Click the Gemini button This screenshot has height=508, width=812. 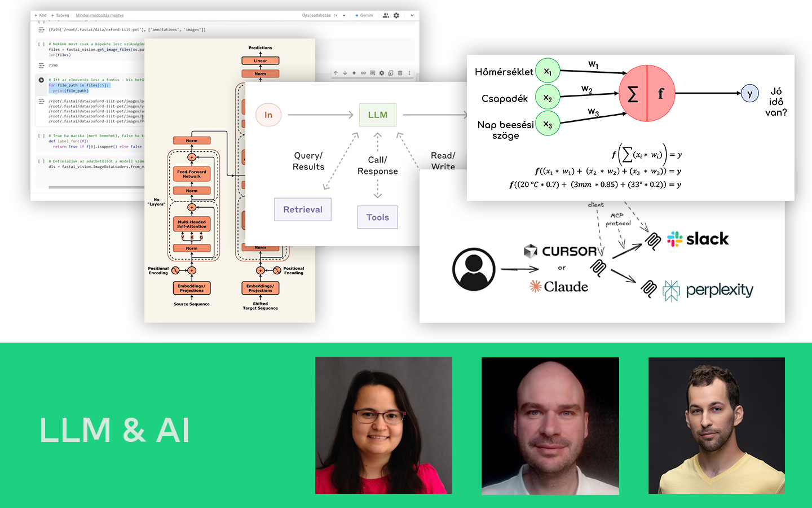pos(364,15)
